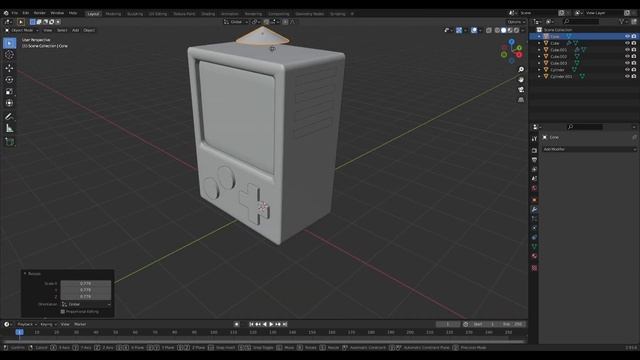Screen dimensions: 640x360
Task: Select the Transform tool
Action: point(9,103)
